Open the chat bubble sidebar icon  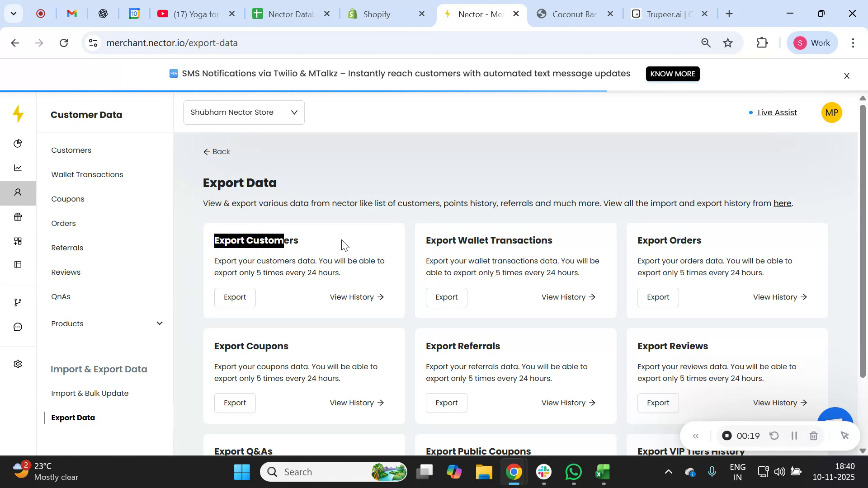18,327
